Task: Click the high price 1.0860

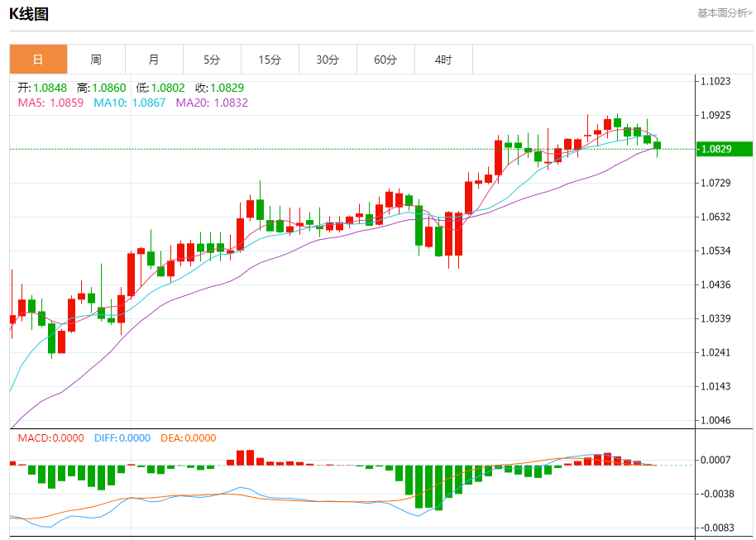Action: [x=109, y=88]
